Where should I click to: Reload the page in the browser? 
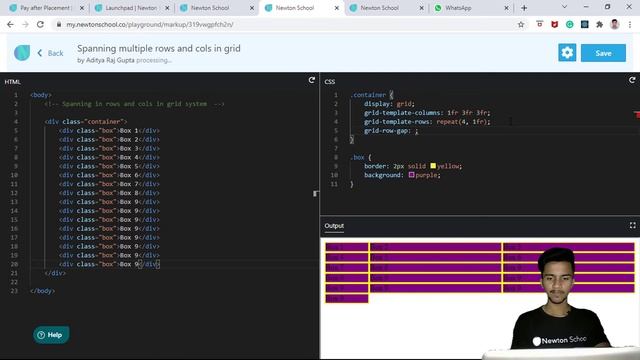(x=40, y=24)
